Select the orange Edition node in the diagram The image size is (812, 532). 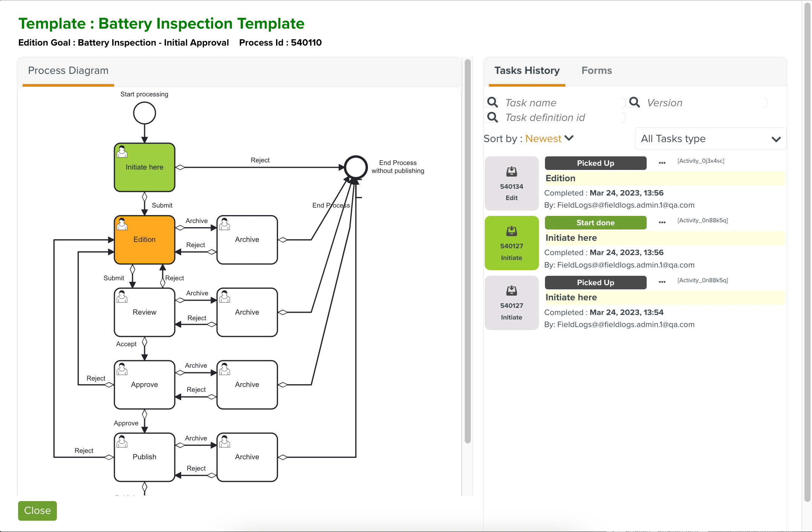(x=144, y=239)
